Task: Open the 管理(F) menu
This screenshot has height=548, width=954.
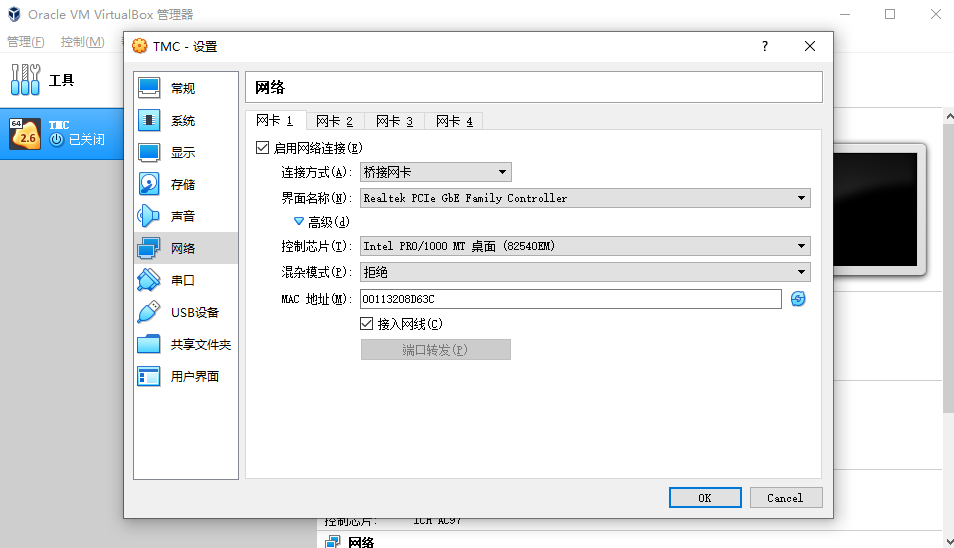Action: click(26, 41)
